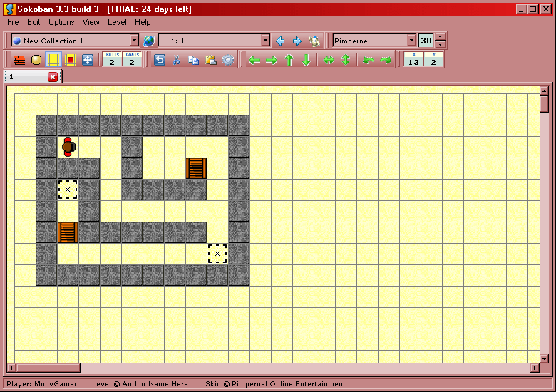Minimize the Sokoban window

coord(521,9)
